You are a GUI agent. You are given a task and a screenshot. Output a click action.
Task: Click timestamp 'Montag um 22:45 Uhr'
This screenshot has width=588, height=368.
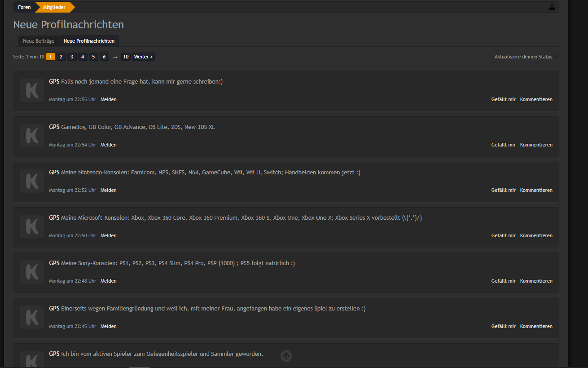click(x=72, y=326)
